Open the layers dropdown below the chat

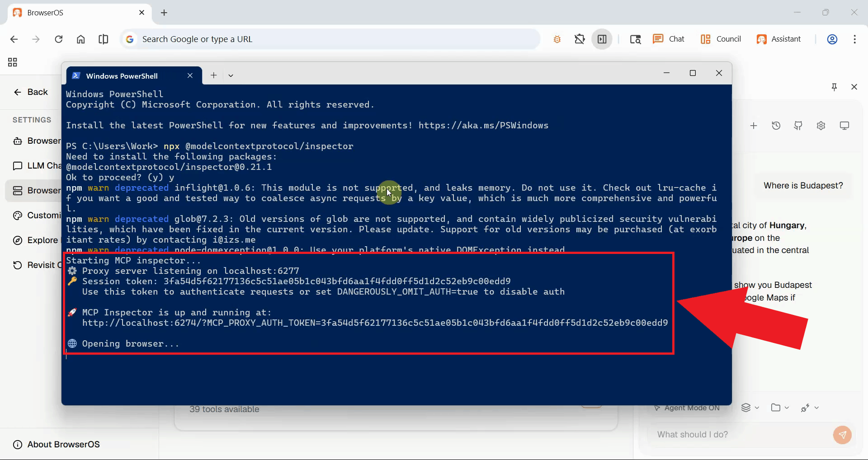(750, 408)
